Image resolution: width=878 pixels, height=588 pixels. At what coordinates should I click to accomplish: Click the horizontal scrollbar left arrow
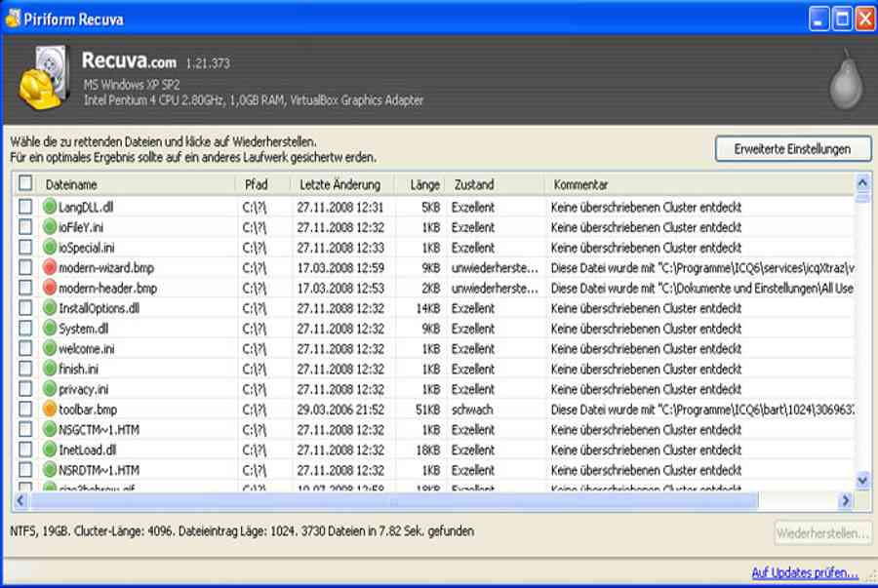(20, 500)
